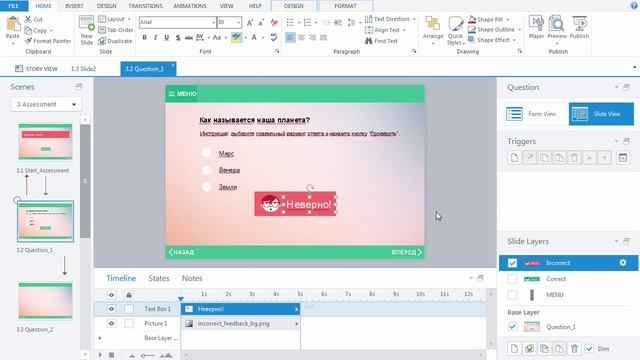Lock Text Box 1 row
The image size is (640, 360).
pos(129,309)
